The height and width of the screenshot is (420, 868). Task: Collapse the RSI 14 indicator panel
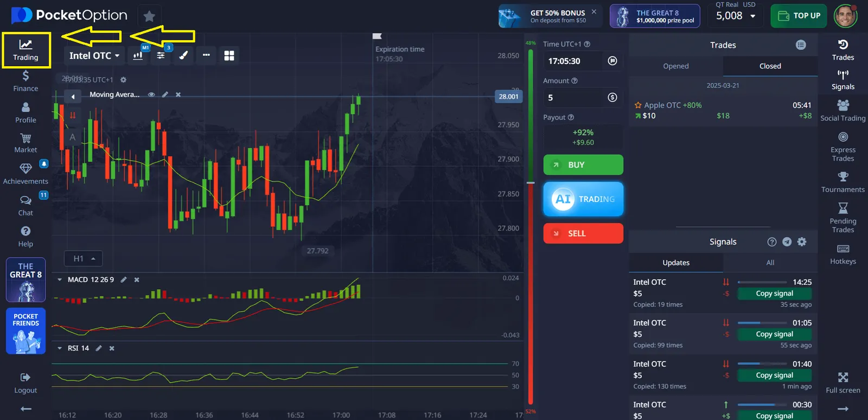pyautogui.click(x=60, y=348)
